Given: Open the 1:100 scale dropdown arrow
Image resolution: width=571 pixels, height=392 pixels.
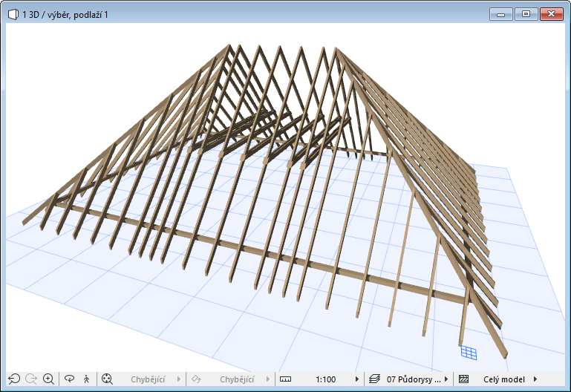Looking at the screenshot, I should coord(357,379).
